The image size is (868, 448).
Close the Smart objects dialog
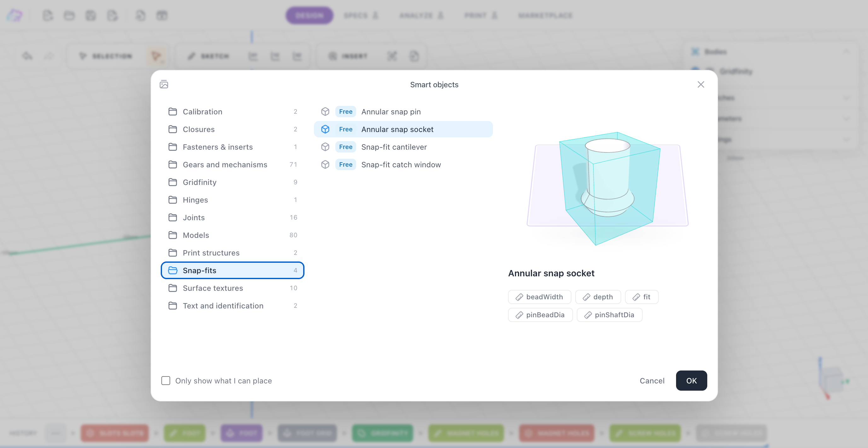(701, 84)
